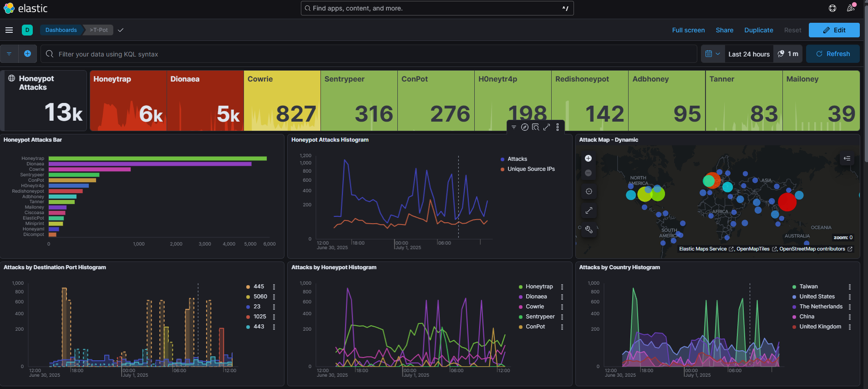Open the Elastic Maps Service link
Image resolution: width=868 pixels, height=389 pixels.
pyautogui.click(x=706, y=249)
